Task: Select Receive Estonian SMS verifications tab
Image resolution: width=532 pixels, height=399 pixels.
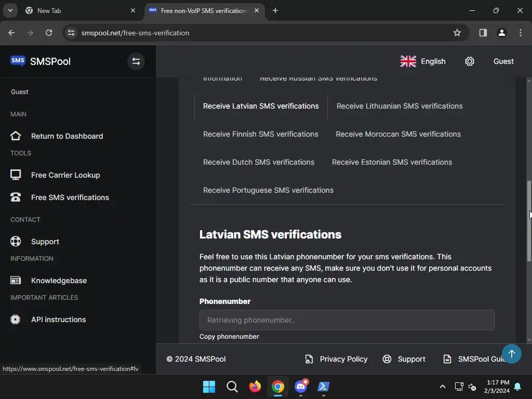Action: click(x=392, y=162)
